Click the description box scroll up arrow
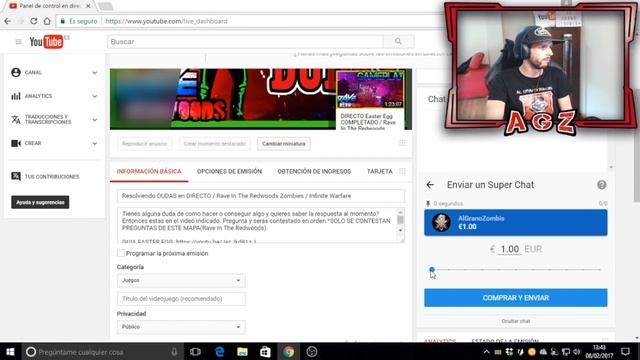Image resolution: width=640 pixels, height=360 pixels. point(400,212)
